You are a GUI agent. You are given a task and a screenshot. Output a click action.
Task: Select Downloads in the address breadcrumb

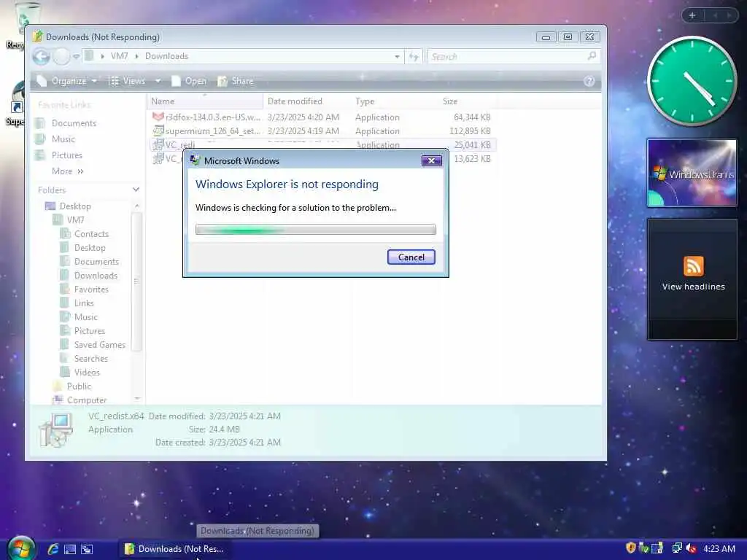(166, 56)
